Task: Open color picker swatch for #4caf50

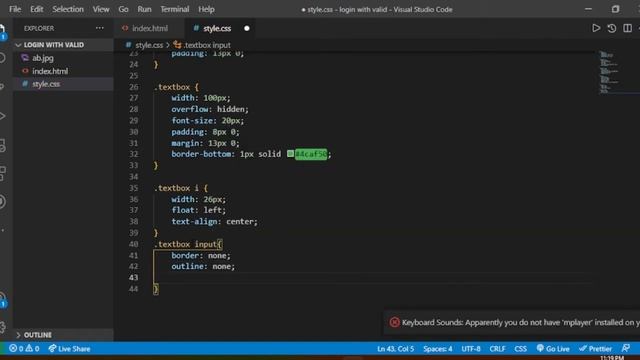Action: (x=290, y=154)
